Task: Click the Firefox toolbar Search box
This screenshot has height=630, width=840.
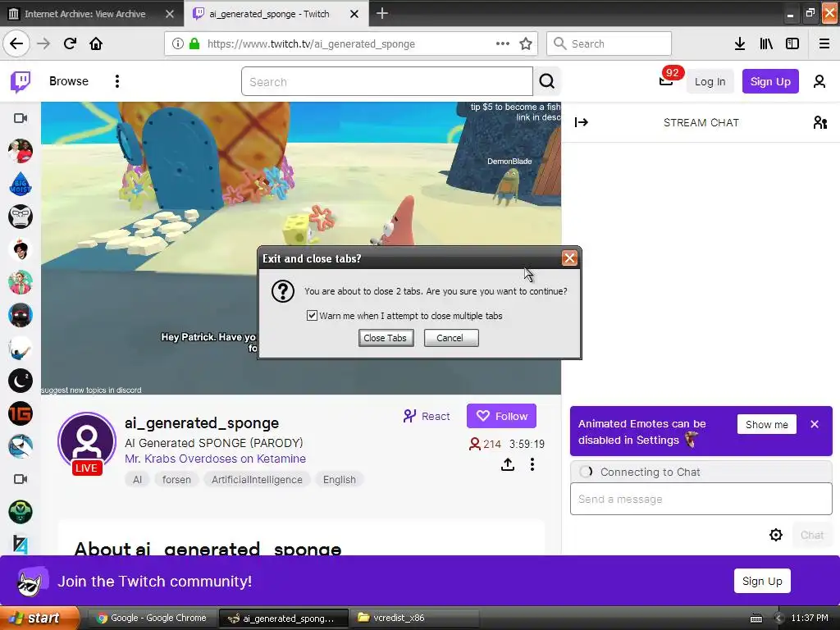Action: click(x=609, y=44)
